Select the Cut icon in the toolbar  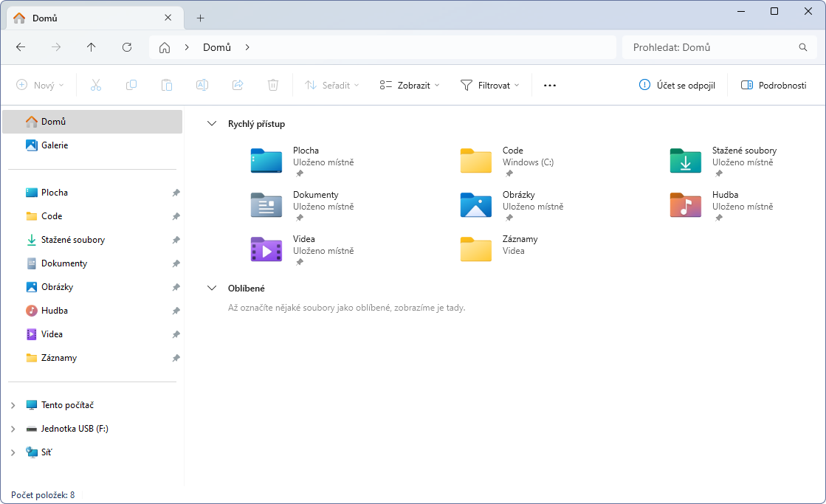pyautogui.click(x=95, y=85)
